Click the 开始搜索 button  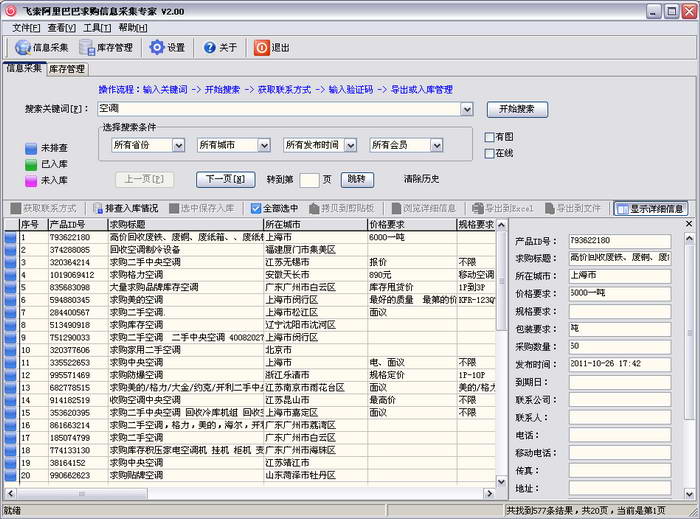pos(517,108)
